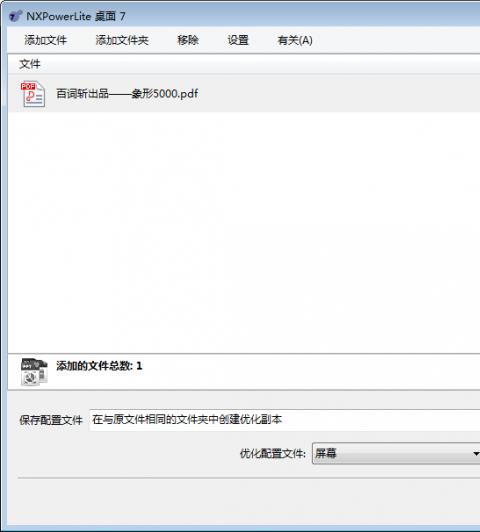Click the NXPowerLite 桌面 7 title bar text
The height and width of the screenshot is (532, 480).
[x=76, y=16]
